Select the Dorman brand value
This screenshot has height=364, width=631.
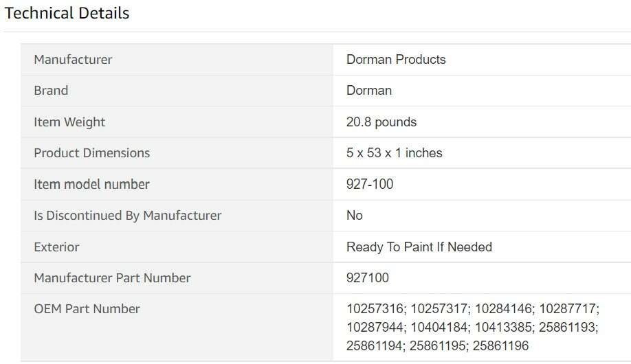click(369, 91)
